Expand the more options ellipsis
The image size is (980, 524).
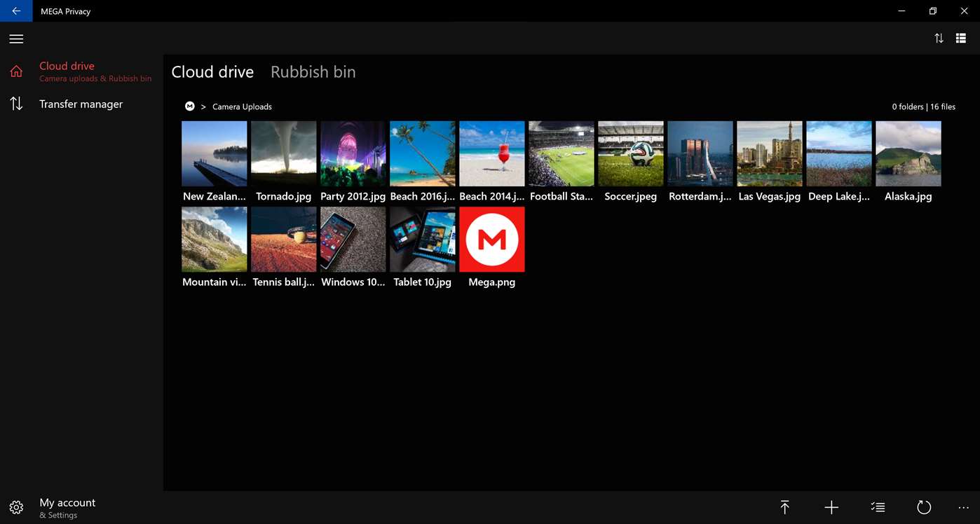point(963,507)
